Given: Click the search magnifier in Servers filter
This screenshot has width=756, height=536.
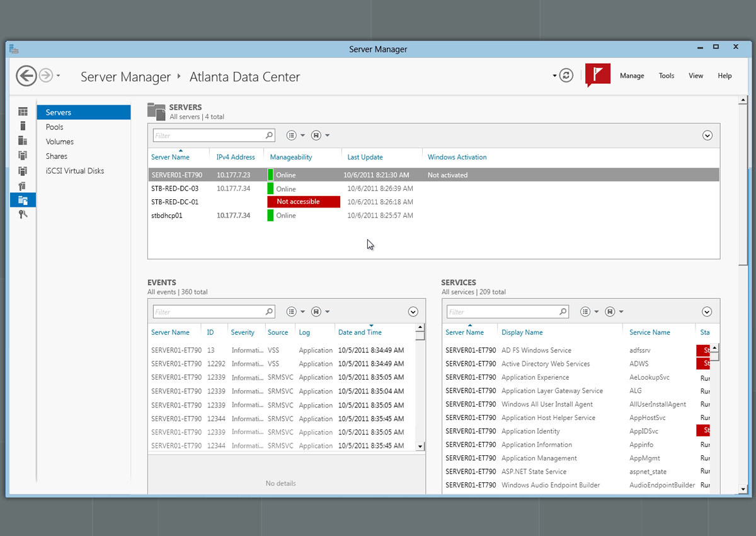Looking at the screenshot, I should click(269, 136).
